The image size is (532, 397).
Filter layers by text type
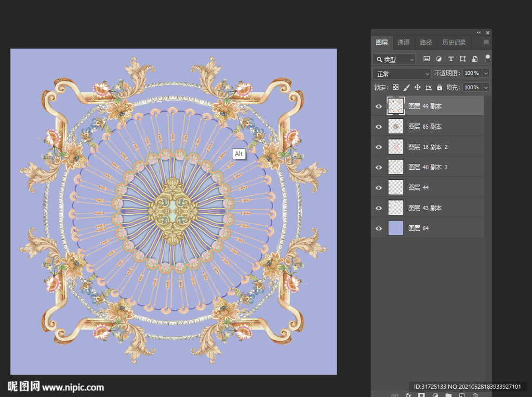(x=450, y=59)
